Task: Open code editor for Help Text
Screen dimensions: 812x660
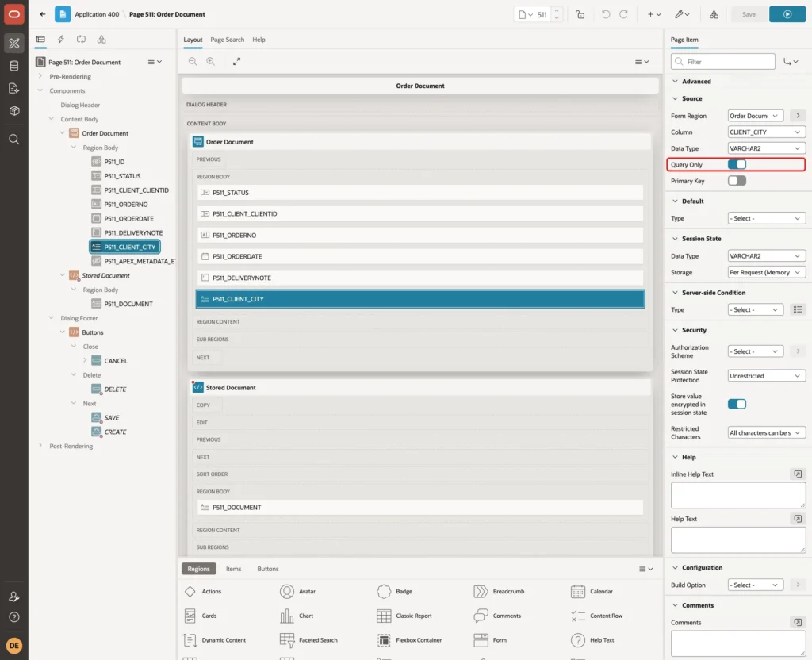Action: coord(798,519)
